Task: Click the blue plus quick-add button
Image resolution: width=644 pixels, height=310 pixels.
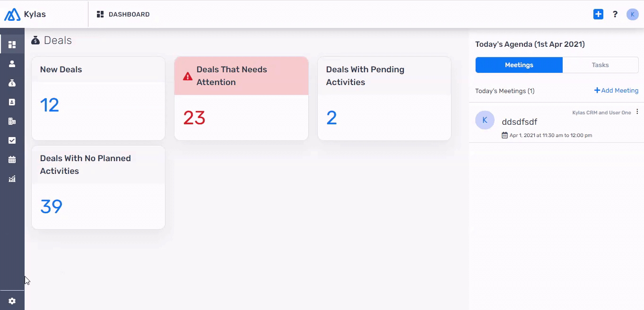Action: 598,14
